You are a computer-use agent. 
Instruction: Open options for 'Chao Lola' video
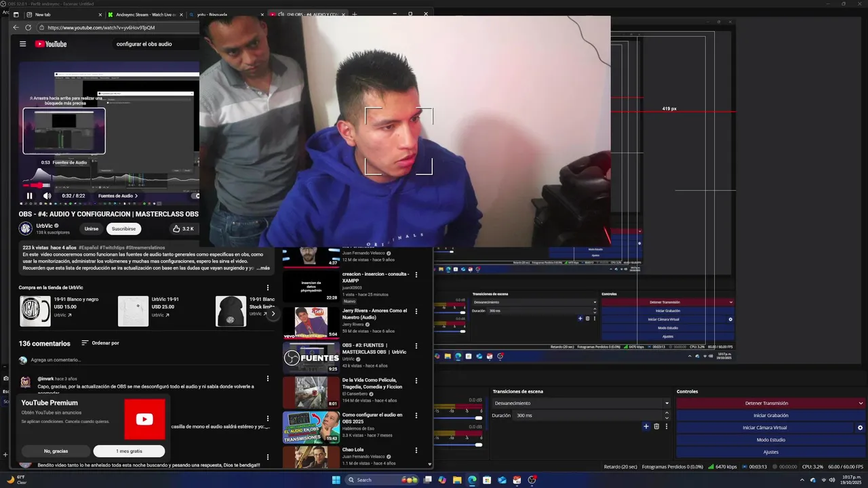click(x=416, y=451)
